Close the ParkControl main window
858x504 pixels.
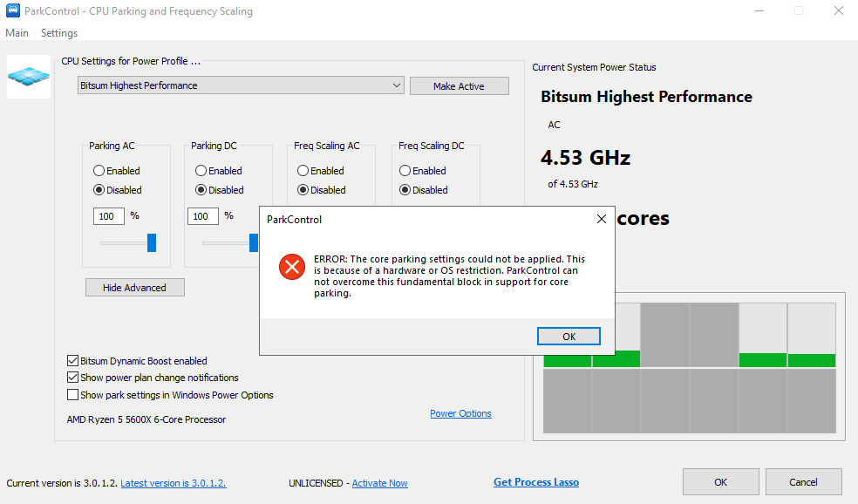point(838,10)
